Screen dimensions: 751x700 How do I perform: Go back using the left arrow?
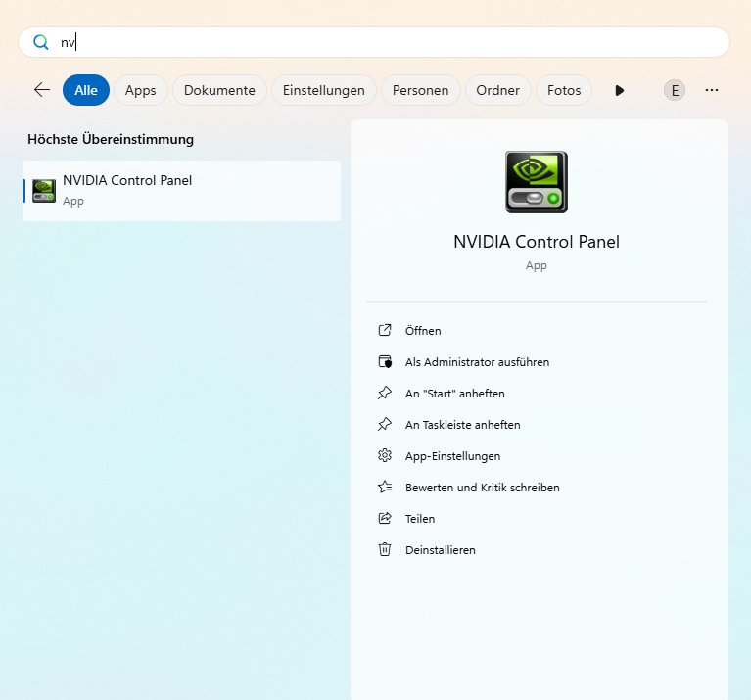click(x=42, y=90)
